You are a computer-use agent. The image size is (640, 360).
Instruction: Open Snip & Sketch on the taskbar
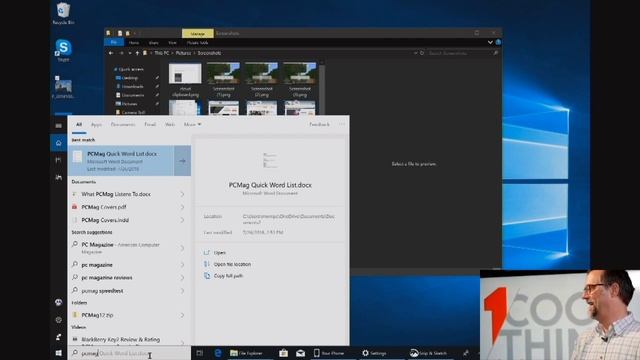(428, 353)
